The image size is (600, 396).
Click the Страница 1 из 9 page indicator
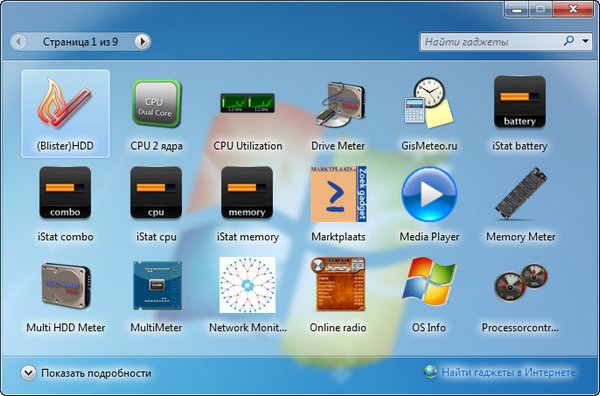(80, 42)
